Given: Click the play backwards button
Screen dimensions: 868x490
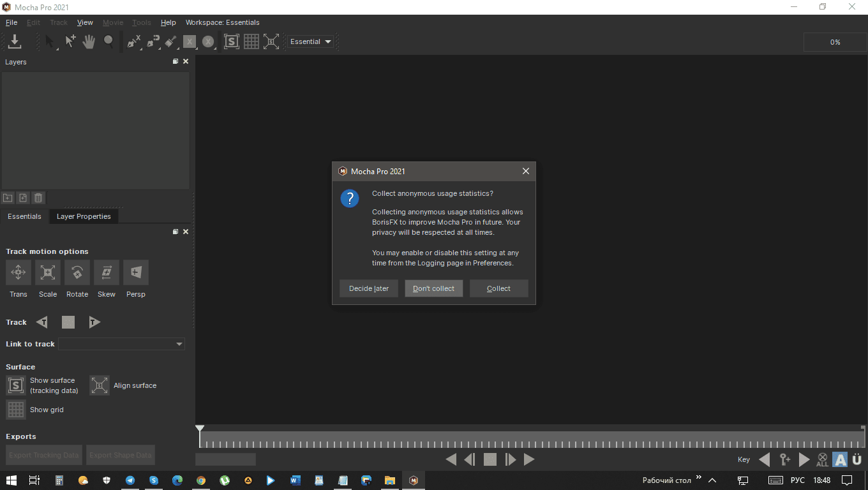Looking at the screenshot, I should tap(451, 459).
